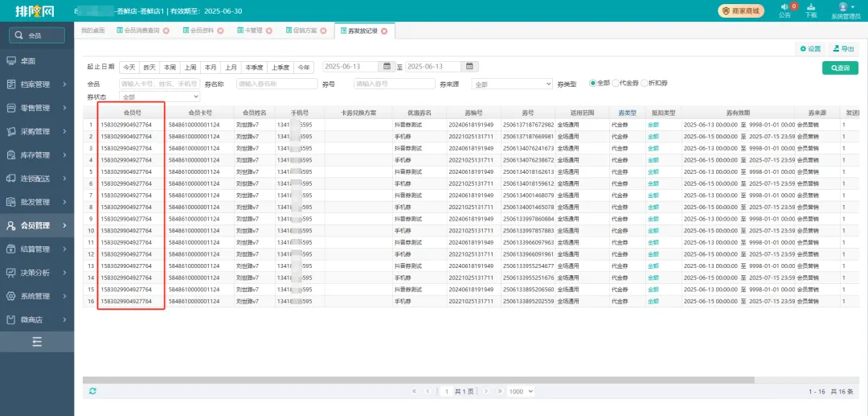Click the 下载 download icon

[x=811, y=7]
